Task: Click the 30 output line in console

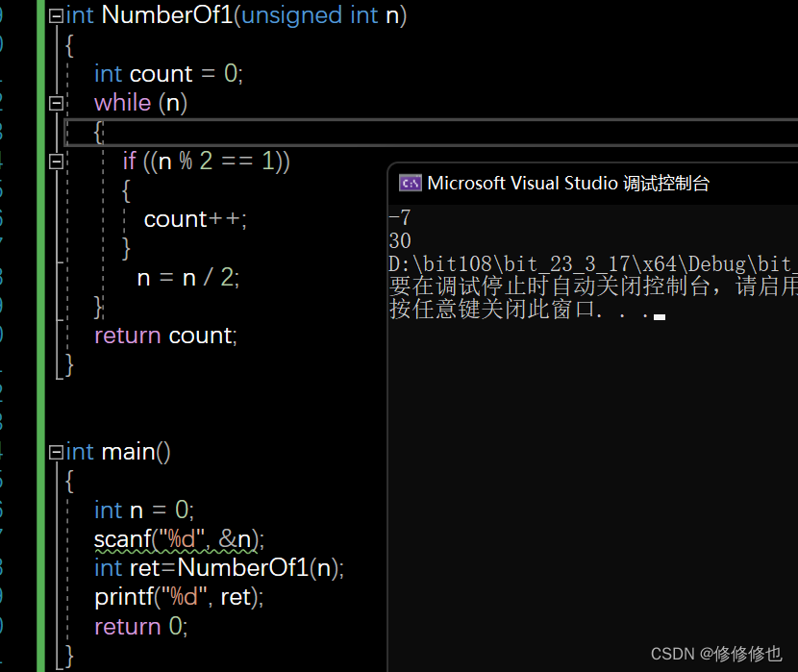Action: pos(400,240)
